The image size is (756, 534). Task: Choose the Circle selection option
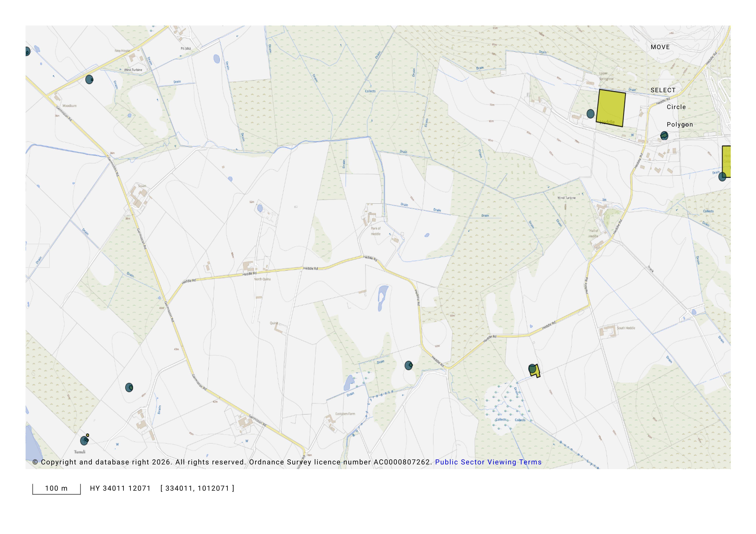[676, 107]
